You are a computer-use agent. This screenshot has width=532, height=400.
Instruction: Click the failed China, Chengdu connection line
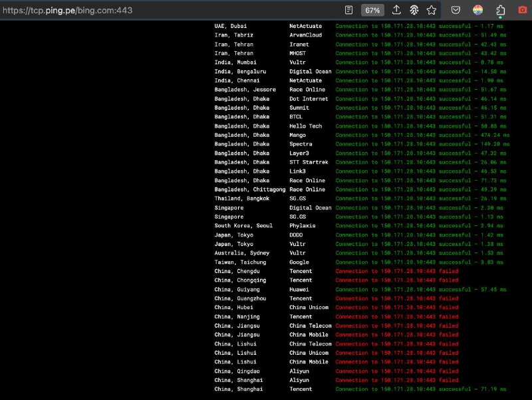[396, 271]
